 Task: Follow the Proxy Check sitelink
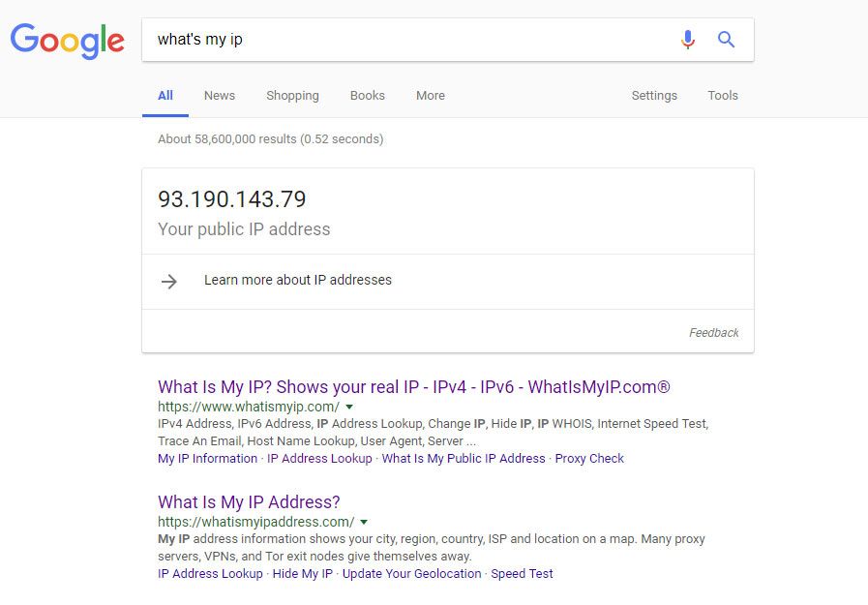click(x=589, y=458)
